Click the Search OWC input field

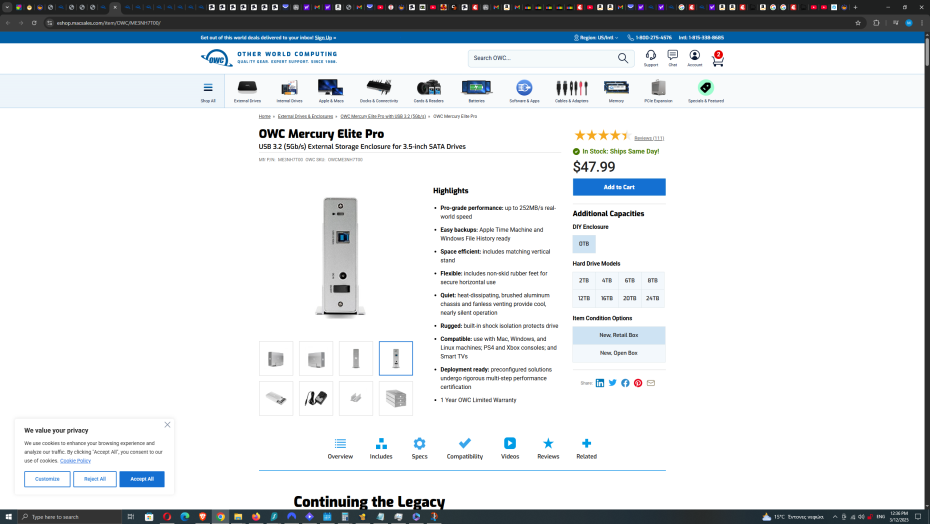[543, 58]
